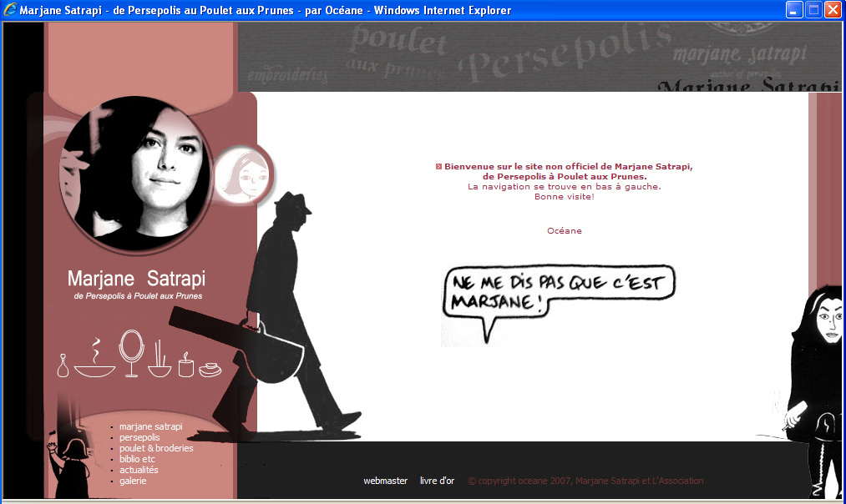Click the Internet Explorer logo in title bar

pos(10,10)
